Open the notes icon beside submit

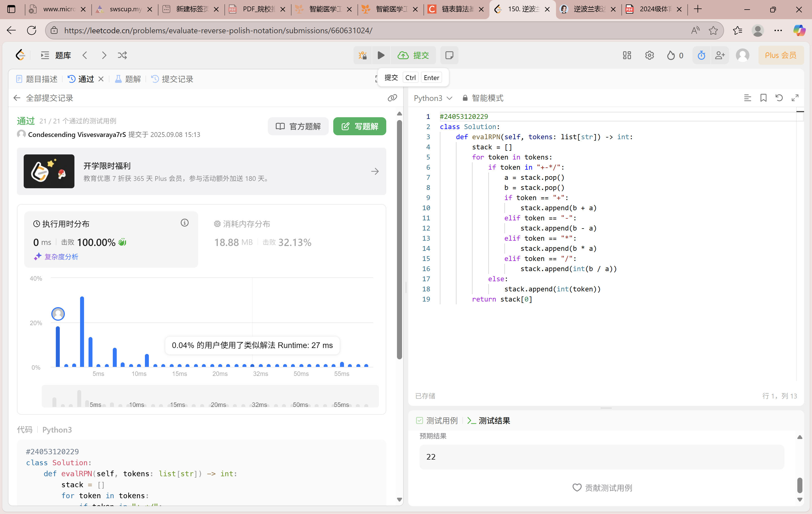(x=449, y=55)
